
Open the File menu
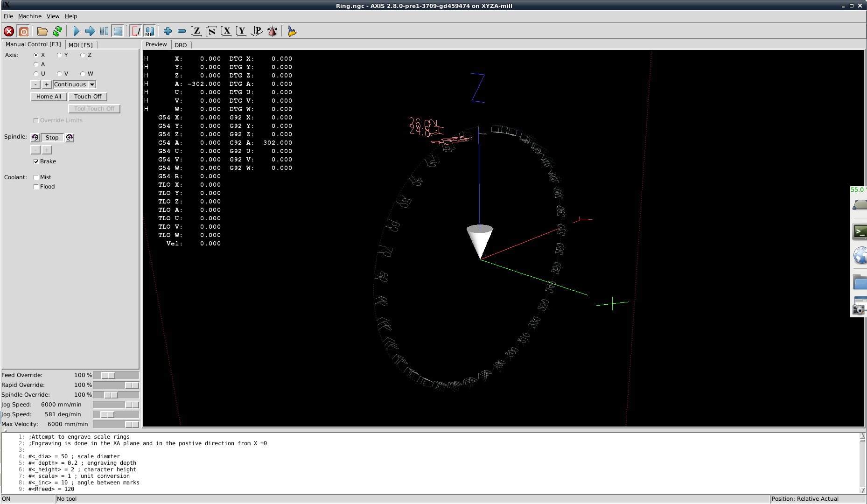click(x=8, y=16)
